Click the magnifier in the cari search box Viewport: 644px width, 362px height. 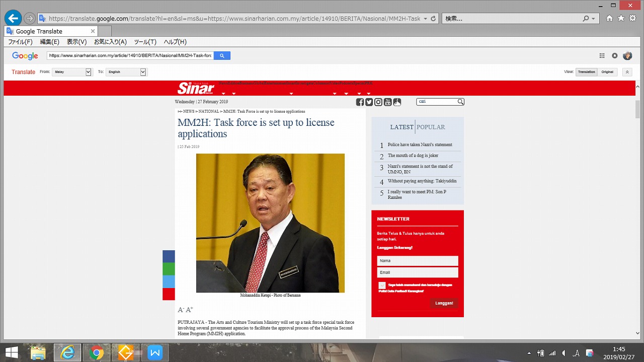[460, 102]
